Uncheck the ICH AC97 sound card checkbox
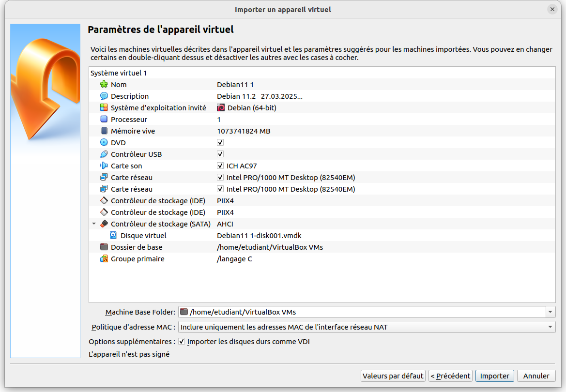This screenshot has height=392, width=566. click(220, 166)
